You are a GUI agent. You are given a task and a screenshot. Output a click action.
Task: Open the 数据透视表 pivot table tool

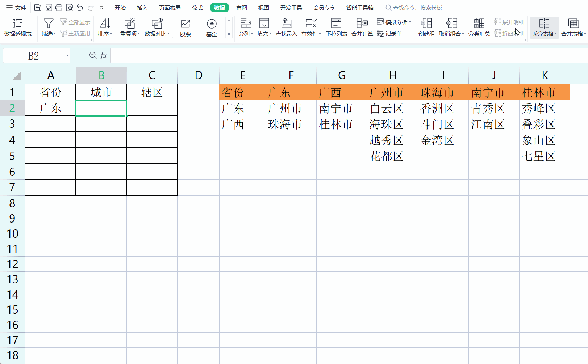pos(18,27)
